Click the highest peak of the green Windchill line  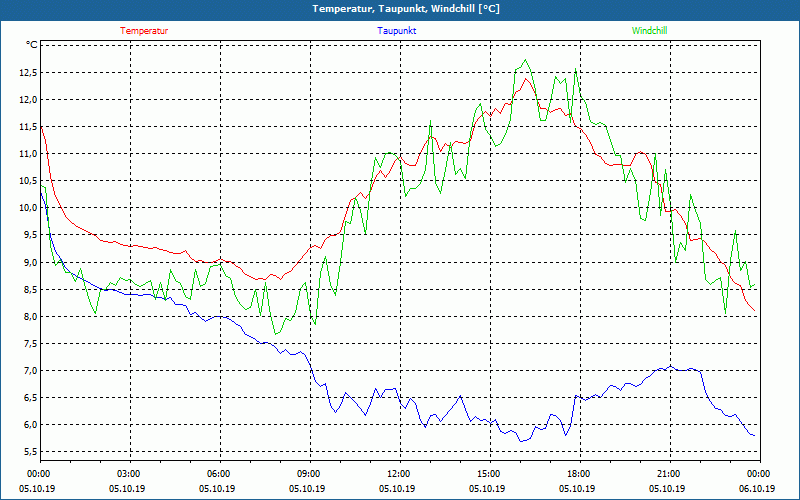pyautogui.click(x=525, y=61)
